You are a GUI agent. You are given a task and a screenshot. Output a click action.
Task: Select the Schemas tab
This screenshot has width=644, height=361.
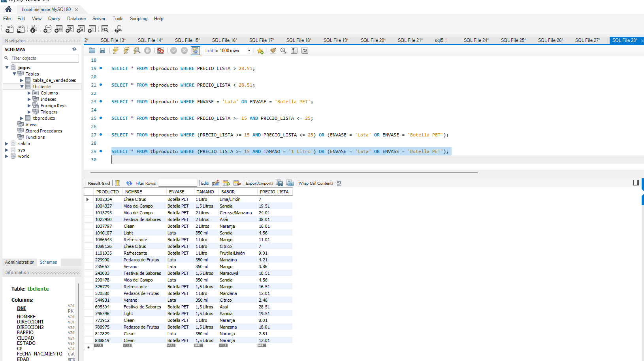click(49, 262)
